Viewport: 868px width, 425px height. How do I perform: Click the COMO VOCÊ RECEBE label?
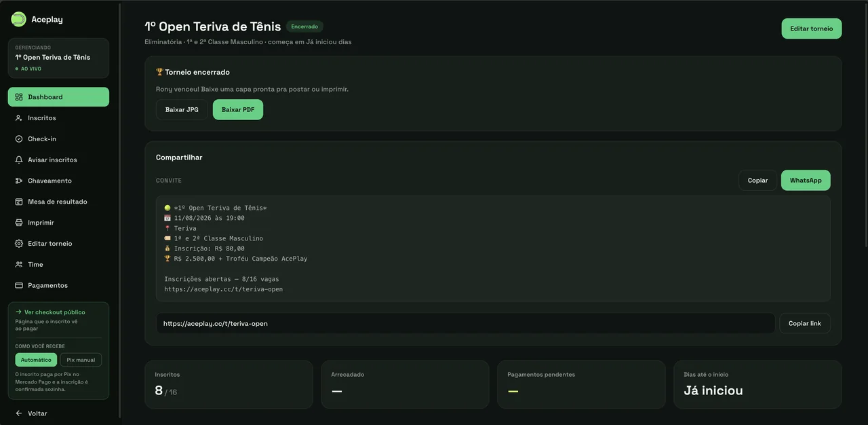tap(40, 346)
